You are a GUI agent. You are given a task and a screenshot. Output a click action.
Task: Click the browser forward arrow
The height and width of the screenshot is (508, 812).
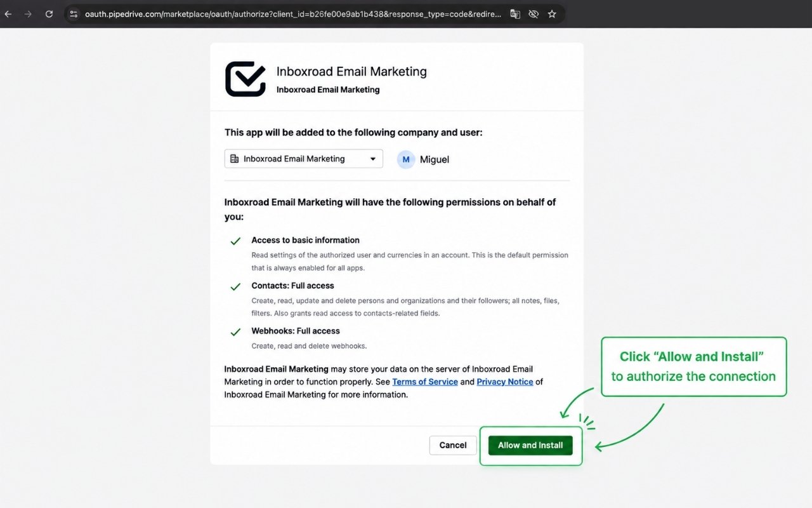pyautogui.click(x=28, y=14)
